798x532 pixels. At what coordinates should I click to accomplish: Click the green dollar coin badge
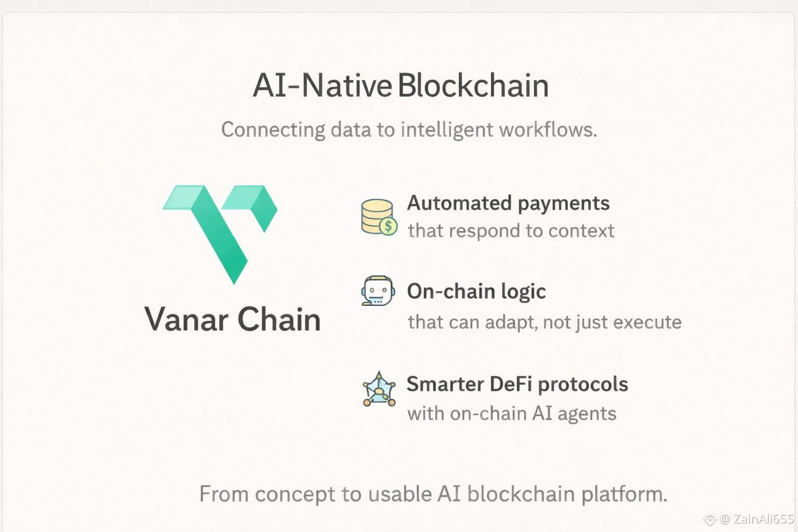388,227
